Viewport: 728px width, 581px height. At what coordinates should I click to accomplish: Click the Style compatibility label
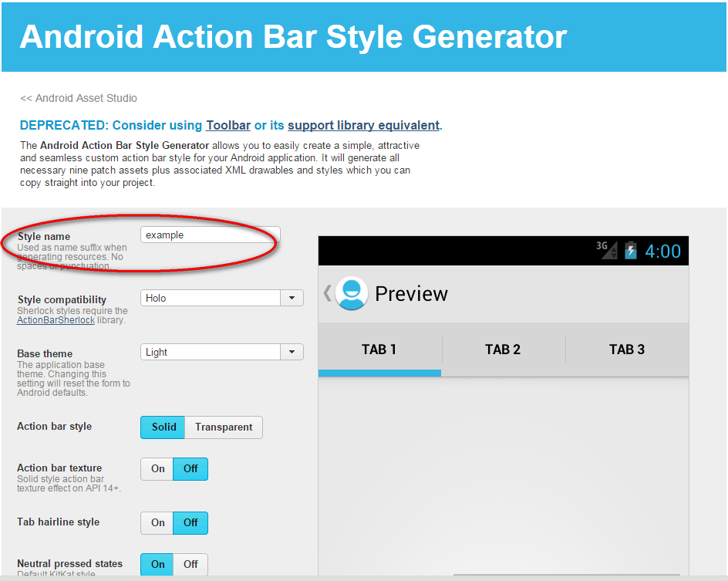62,299
